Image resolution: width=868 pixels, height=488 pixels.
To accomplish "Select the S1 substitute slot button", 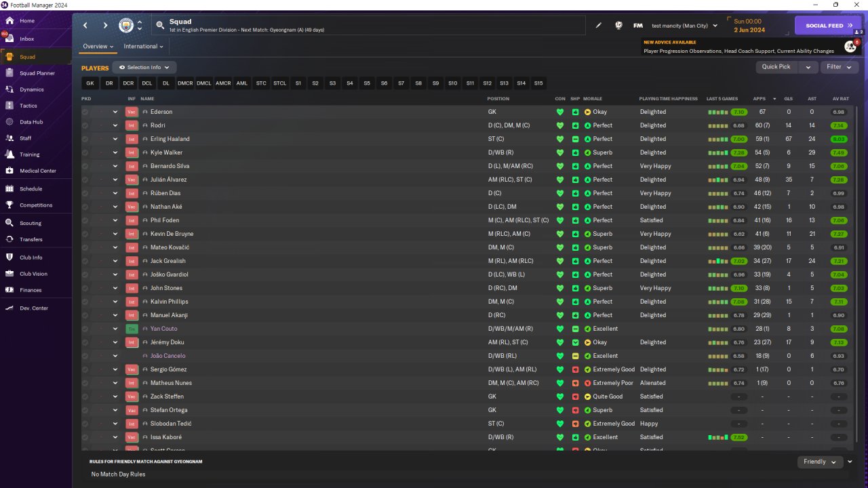I will click(298, 83).
